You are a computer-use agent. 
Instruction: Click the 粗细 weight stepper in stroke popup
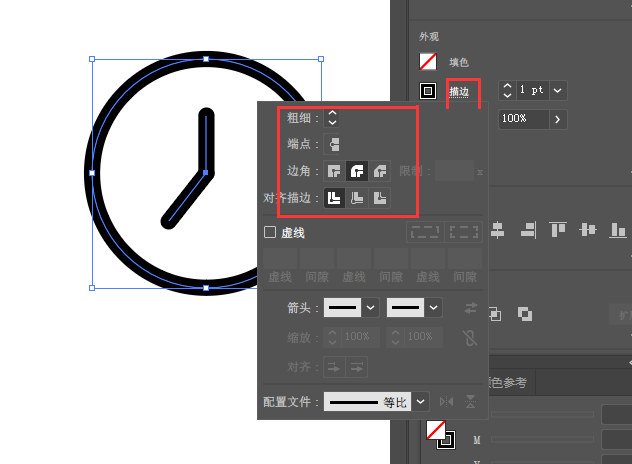[332, 118]
